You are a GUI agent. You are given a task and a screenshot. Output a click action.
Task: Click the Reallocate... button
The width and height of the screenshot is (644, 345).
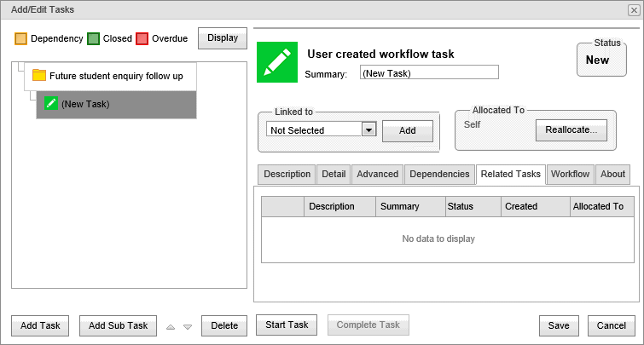tap(571, 130)
